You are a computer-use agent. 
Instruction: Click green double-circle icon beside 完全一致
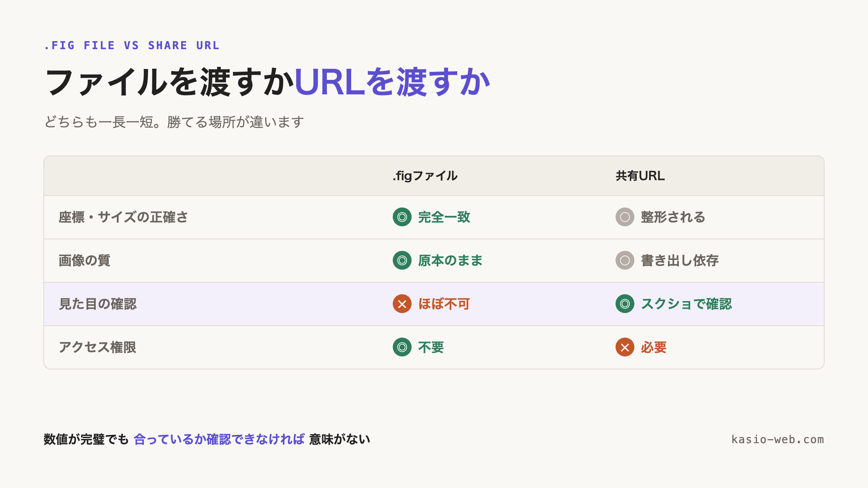(402, 217)
